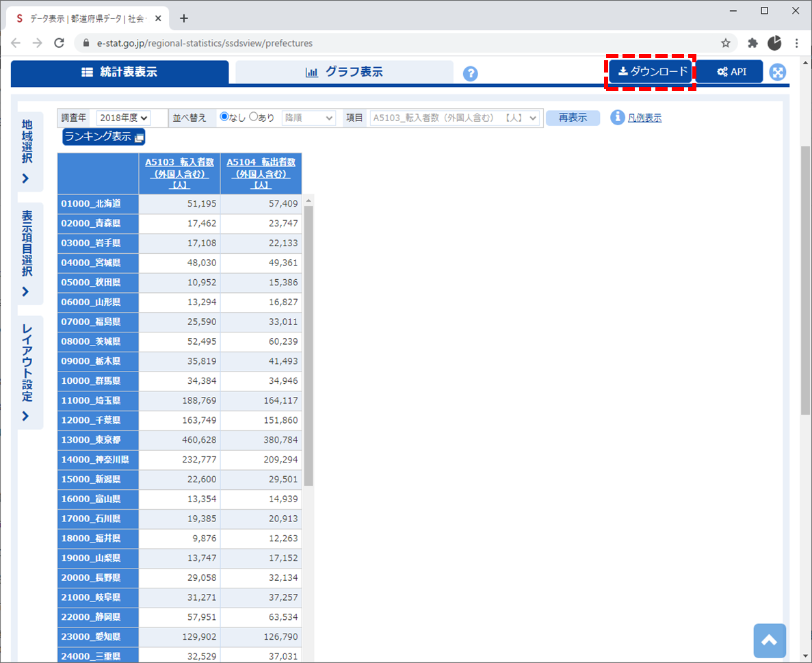Reload the page with the refresh icon

click(x=59, y=43)
